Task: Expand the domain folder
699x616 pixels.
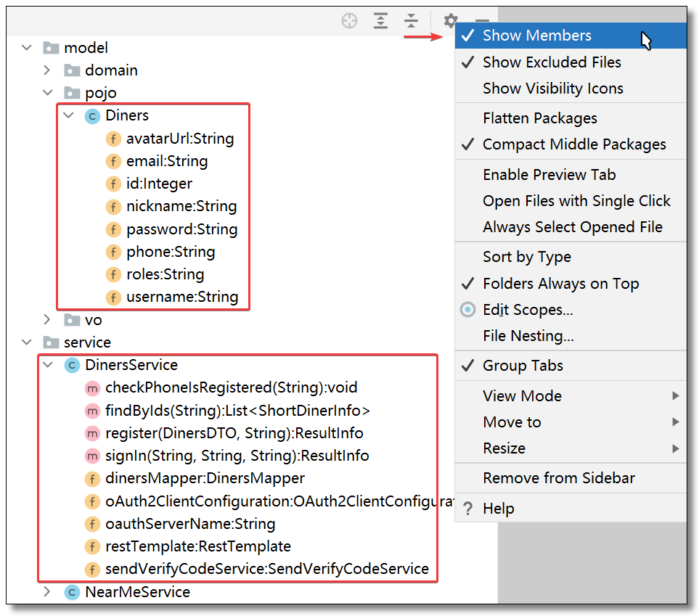Action: click(x=46, y=70)
